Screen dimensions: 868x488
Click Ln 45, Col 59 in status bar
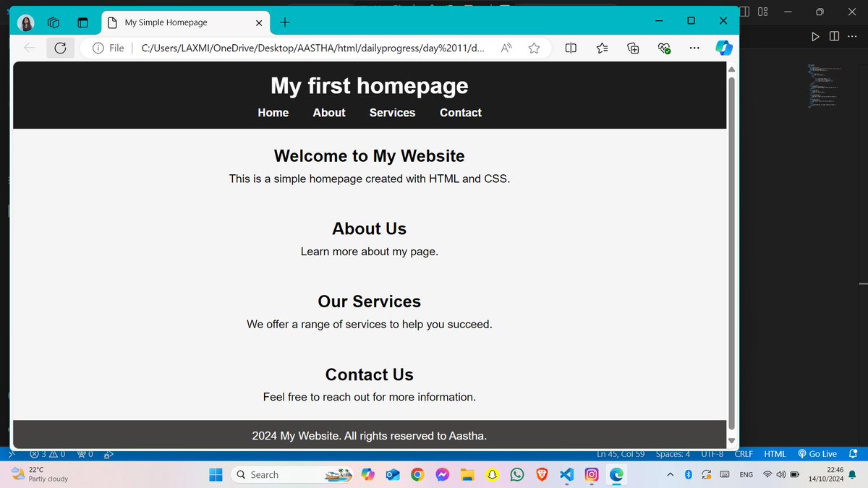621,454
